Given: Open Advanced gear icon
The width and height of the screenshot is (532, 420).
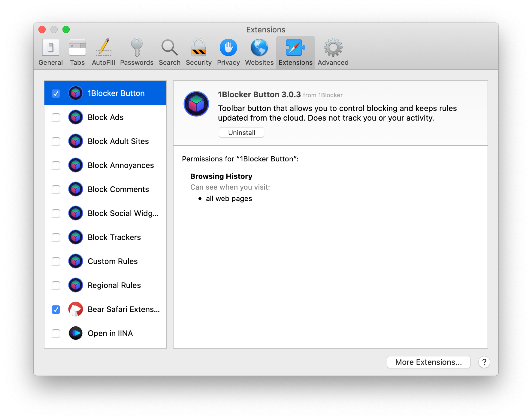Looking at the screenshot, I should pos(333,47).
